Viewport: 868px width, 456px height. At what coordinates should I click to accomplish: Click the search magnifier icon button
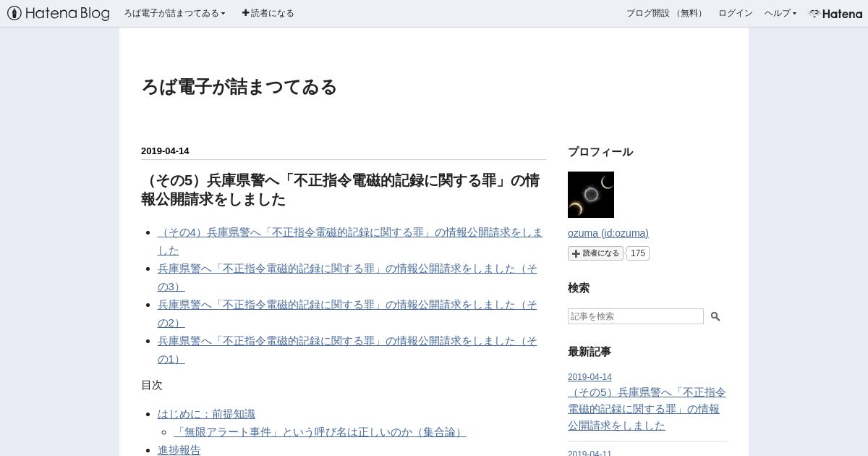[715, 316]
